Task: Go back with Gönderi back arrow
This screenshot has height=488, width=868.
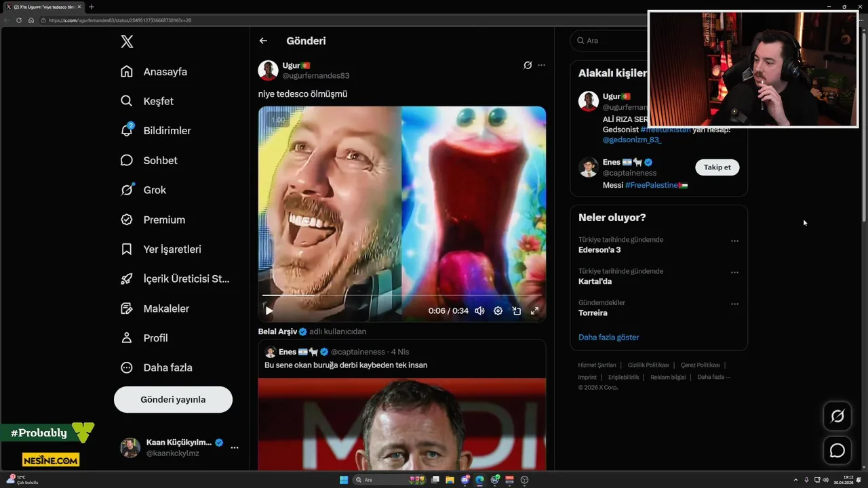Action: [263, 41]
